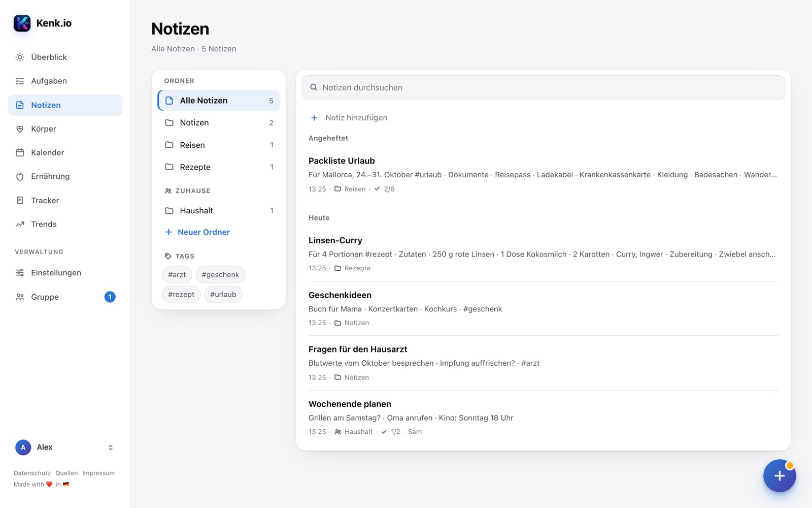The height and width of the screenshot is (508, 812).
Task: Open Fragen für den Hausarzt note
Action: click(x=544, y=363)
